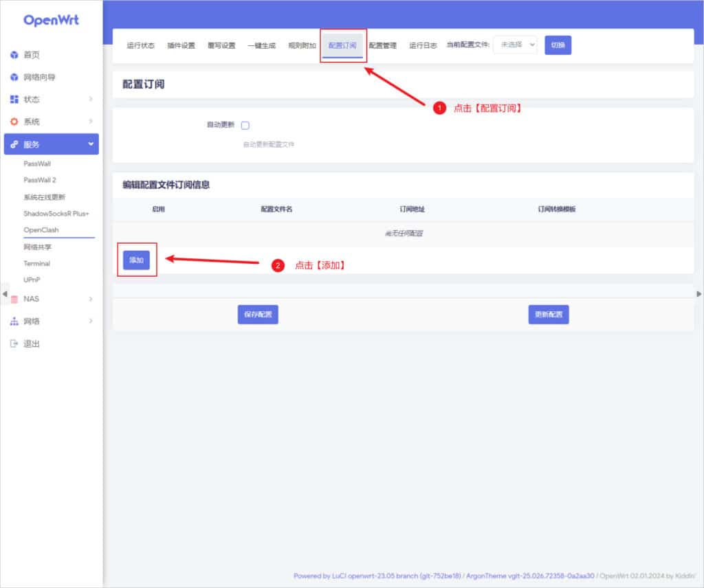Click the 服务 plug icon
Screen dimensions: 704x588
pyautogui.click(x=14, y=144)
